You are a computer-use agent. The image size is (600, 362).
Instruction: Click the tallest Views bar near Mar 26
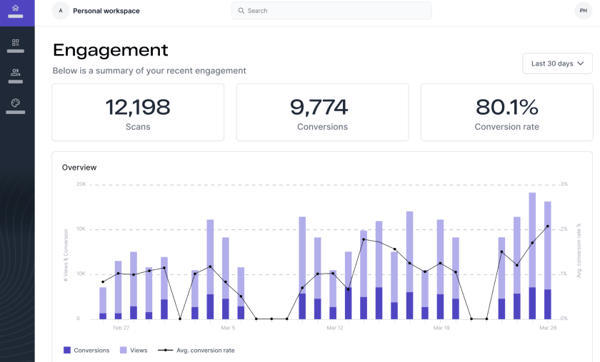(532, 240)
